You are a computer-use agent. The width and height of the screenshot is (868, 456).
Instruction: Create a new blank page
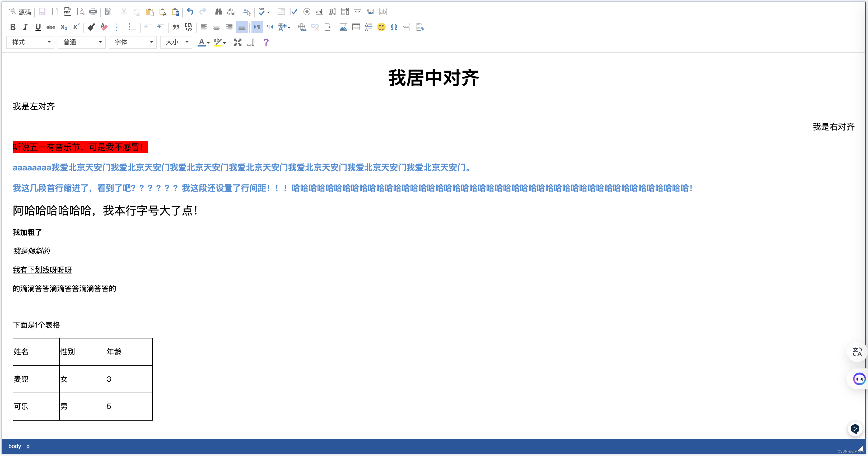click(x=55, y=12)
